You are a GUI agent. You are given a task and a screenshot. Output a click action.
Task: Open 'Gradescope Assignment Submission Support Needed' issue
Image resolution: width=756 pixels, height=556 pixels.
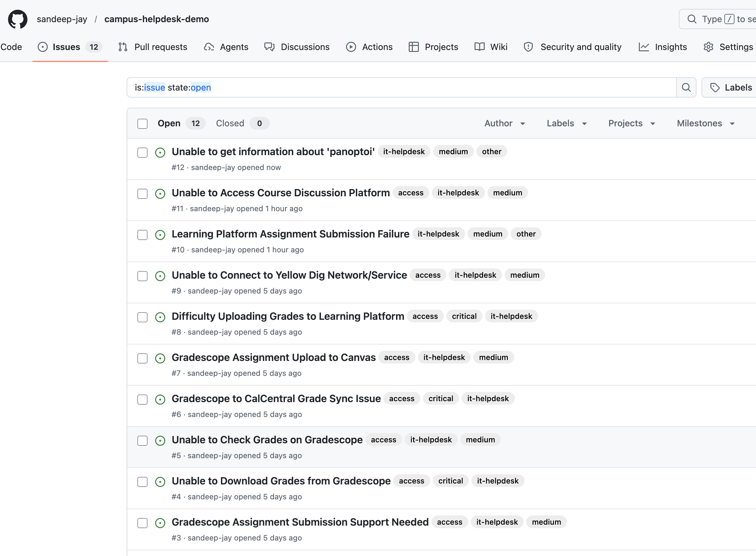300,522
